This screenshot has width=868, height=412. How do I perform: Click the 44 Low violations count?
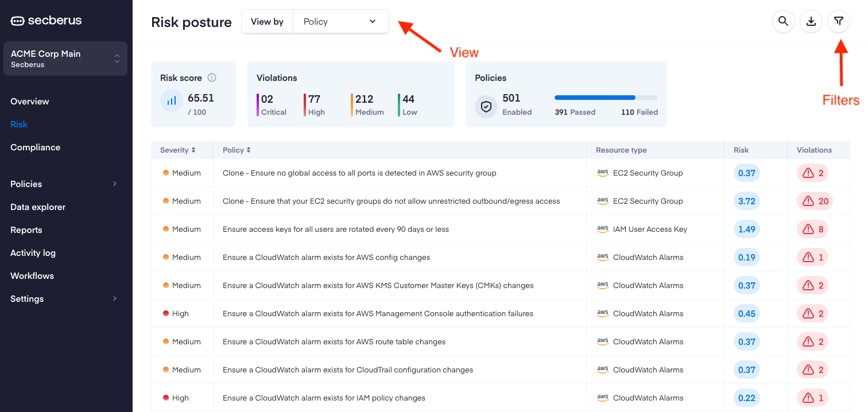point(409,99)
